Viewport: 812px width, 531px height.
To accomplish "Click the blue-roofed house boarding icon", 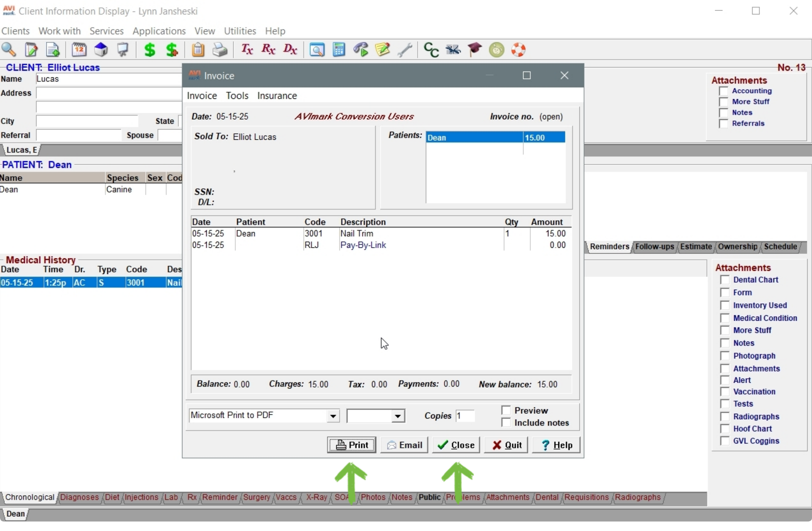I will [101, 50].
